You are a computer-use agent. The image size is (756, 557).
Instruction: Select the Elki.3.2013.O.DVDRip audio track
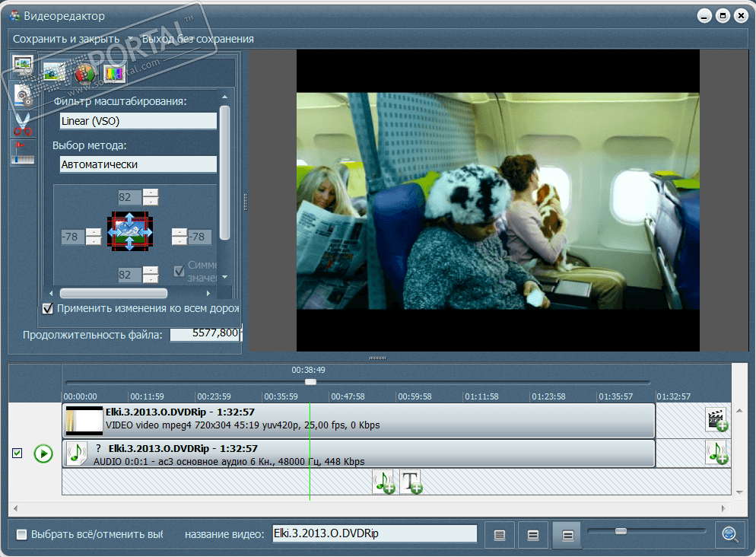pos(359,454)
